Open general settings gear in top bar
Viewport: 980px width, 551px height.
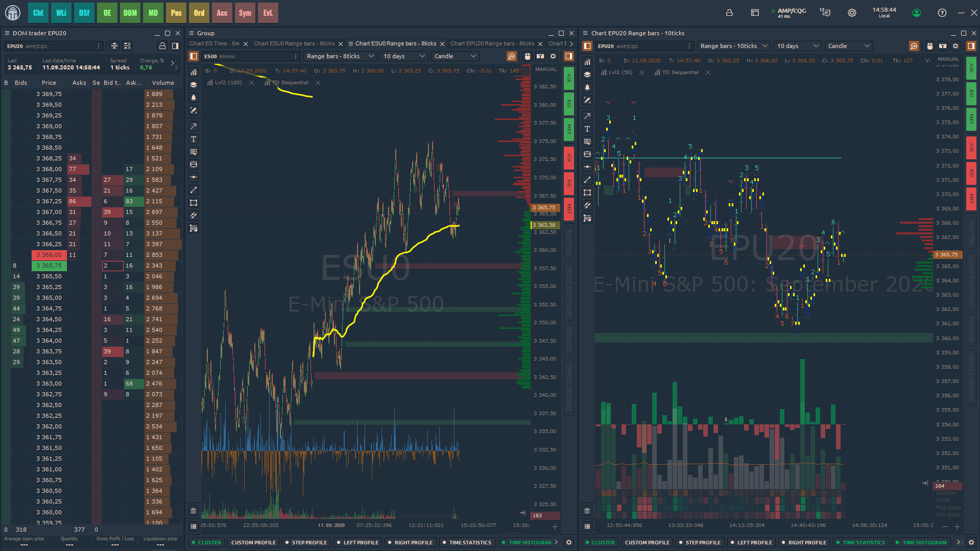point(852,13)
